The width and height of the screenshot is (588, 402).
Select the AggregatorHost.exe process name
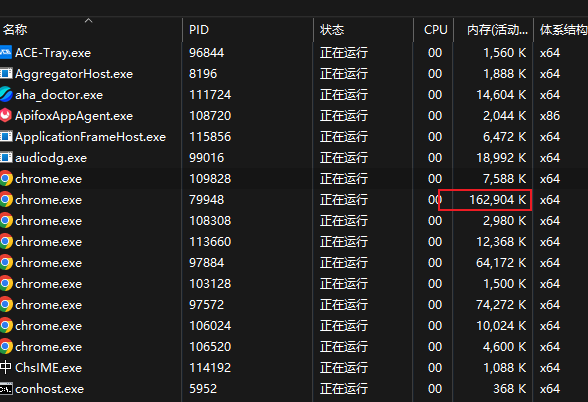click(x=74, y=74)
